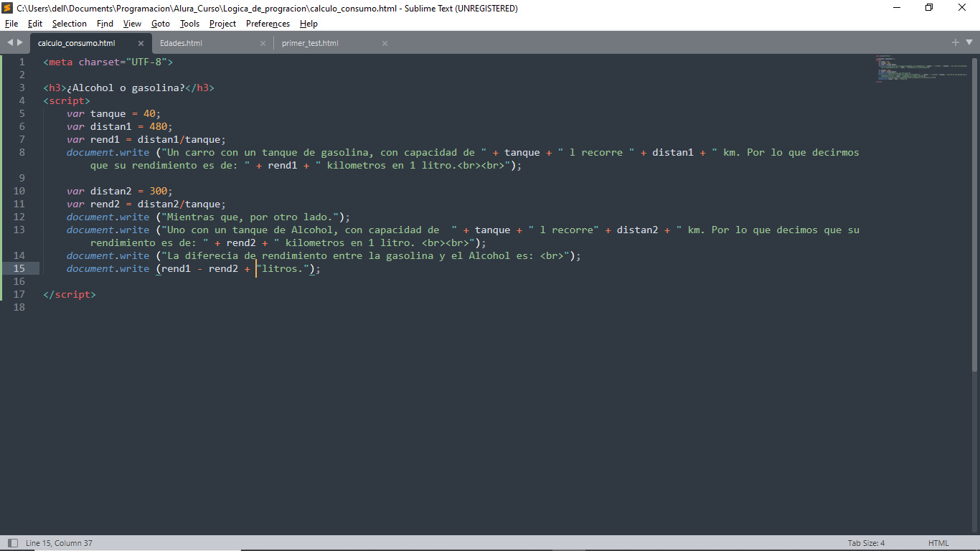
Task: Go to previous tab with left arrow
Action: [10, 42]
